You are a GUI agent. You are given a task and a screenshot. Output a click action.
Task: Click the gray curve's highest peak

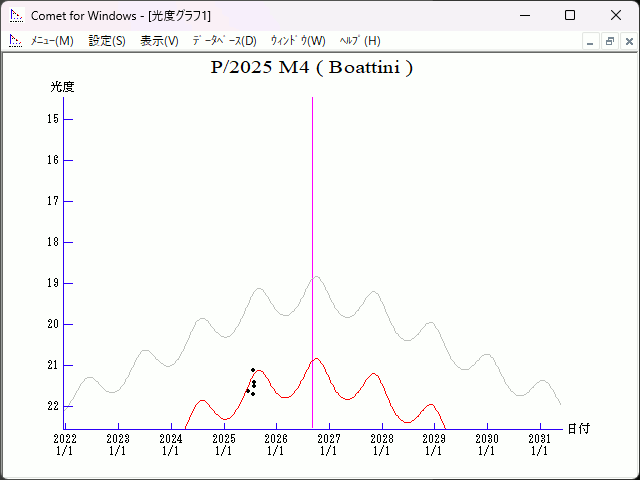point(316,277)
